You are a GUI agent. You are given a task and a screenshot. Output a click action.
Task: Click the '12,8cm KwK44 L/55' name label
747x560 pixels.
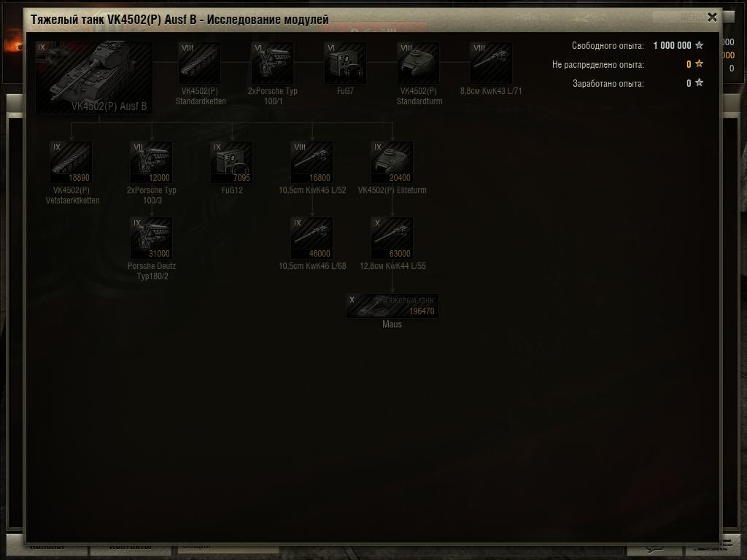click(392, 266)
